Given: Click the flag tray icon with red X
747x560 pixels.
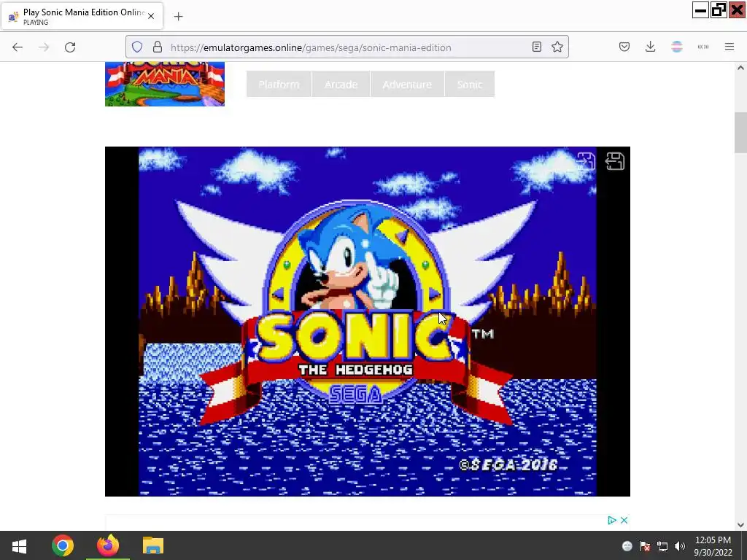Looking at the screenshot, I should click(x=645, y=546).
